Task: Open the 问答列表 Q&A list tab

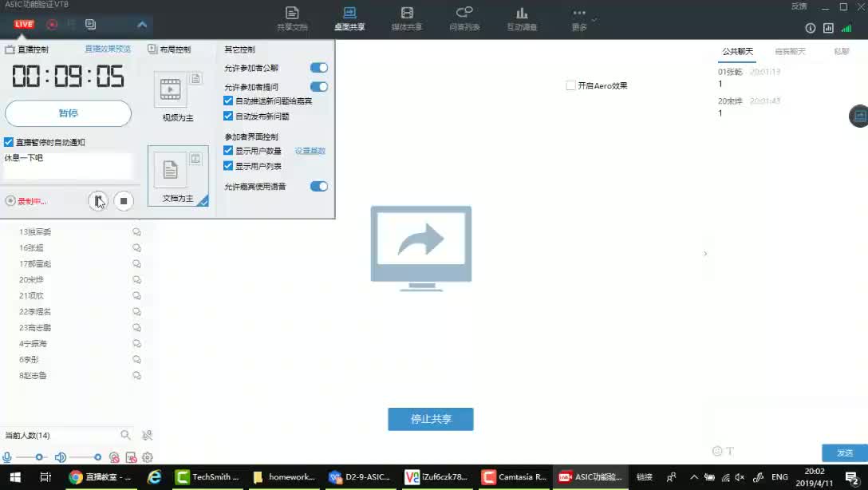Action: click(464, 18)
